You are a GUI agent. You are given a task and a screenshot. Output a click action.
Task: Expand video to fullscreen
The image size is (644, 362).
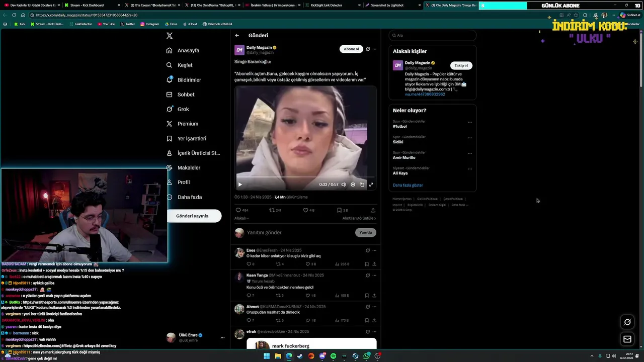pos(371,185)
